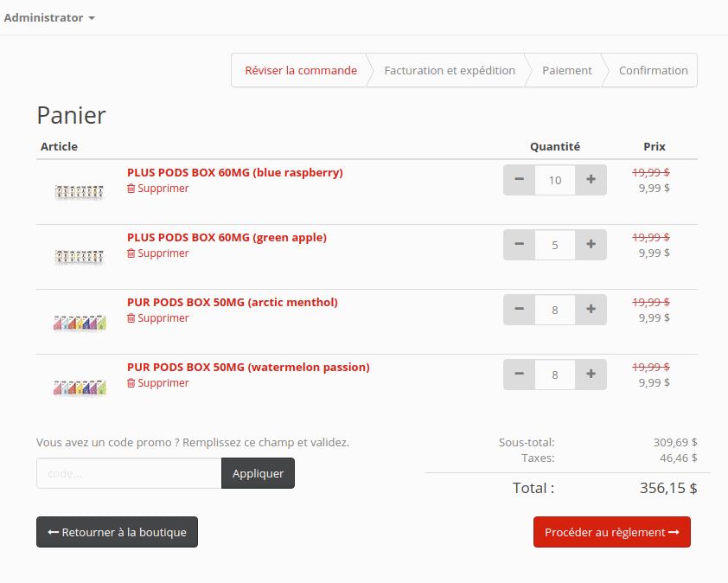The image size is (728, 583).
Task: Click the Panier heading
Action: pos(72,115)
